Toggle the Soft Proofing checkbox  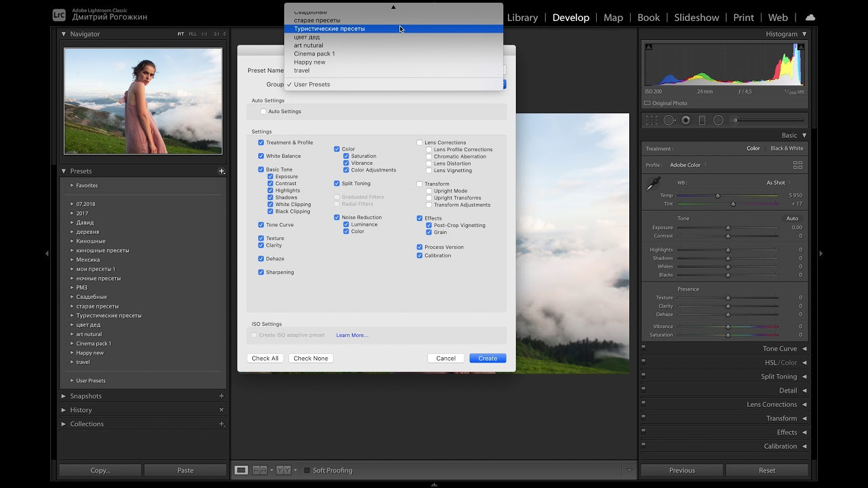coord(307,470)
